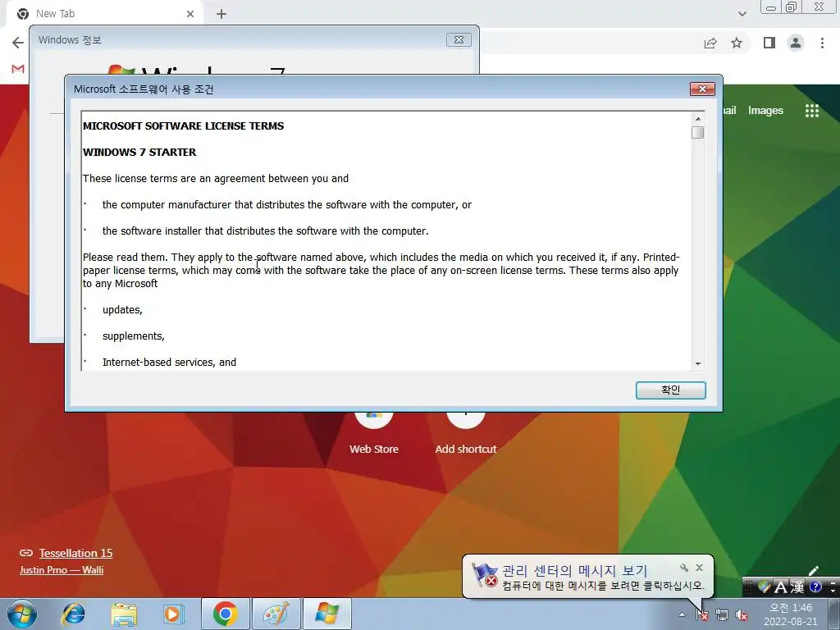
Task: Open language bar help question mark
Action: tap(816, 587)
